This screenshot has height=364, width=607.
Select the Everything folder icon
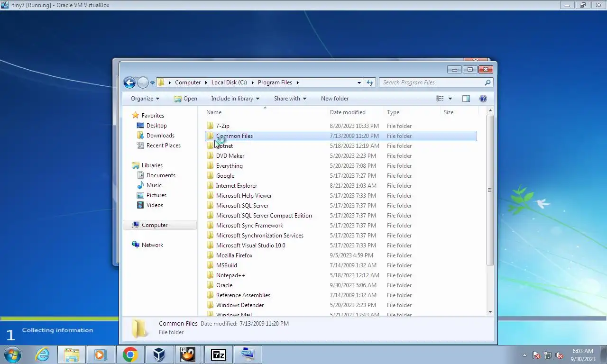[211, 166]
